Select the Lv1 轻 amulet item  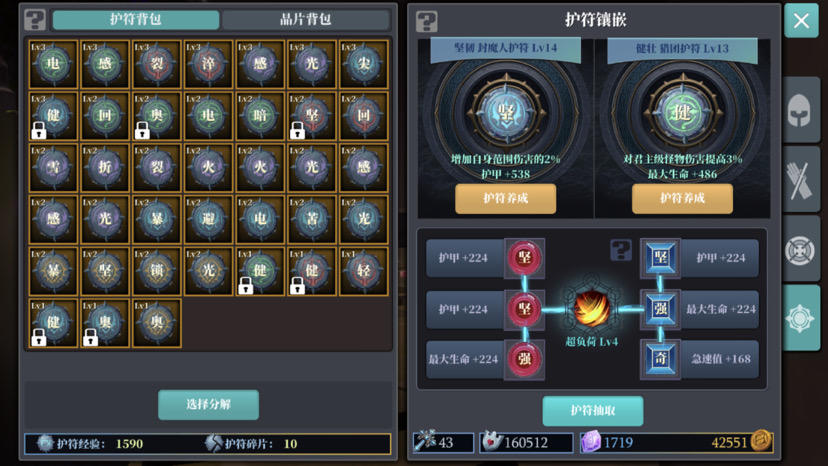(364, 271)
